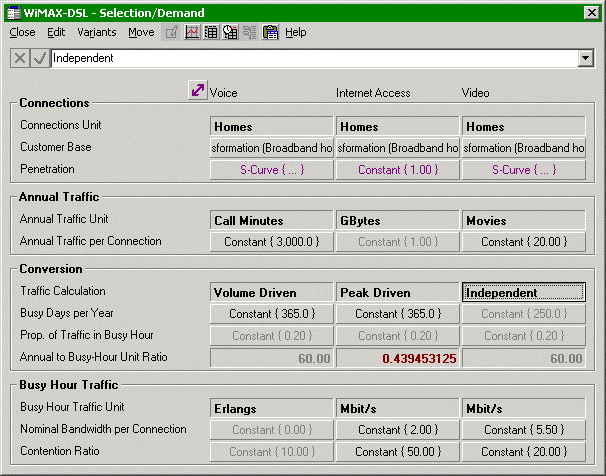
Task: Open the Move menu
Action: 141,32
